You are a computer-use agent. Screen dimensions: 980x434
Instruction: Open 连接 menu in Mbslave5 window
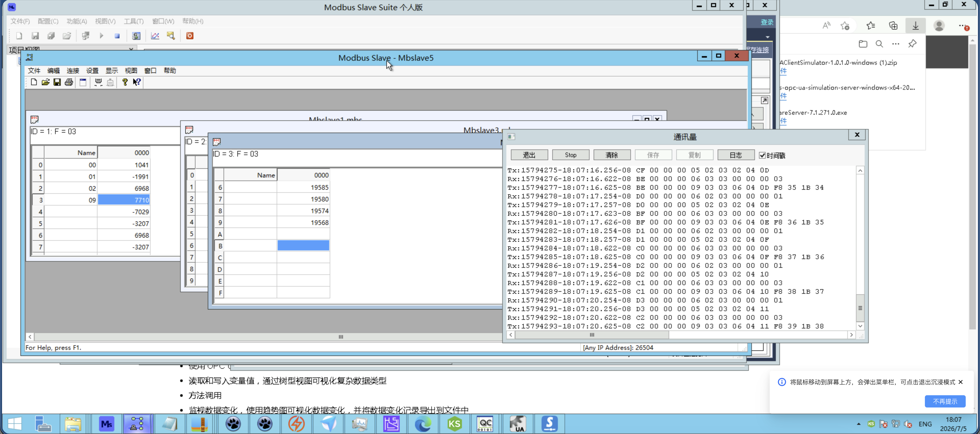pyautogui.click(x=73, y=71)
